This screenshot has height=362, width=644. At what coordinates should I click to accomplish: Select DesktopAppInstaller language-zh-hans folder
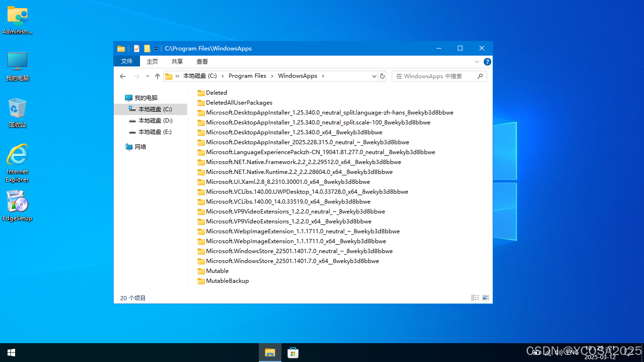pyautogui.click(x=325, y=113)
